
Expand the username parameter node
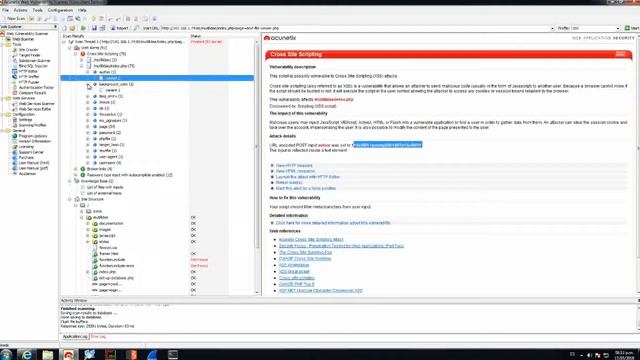pos(88,163)
